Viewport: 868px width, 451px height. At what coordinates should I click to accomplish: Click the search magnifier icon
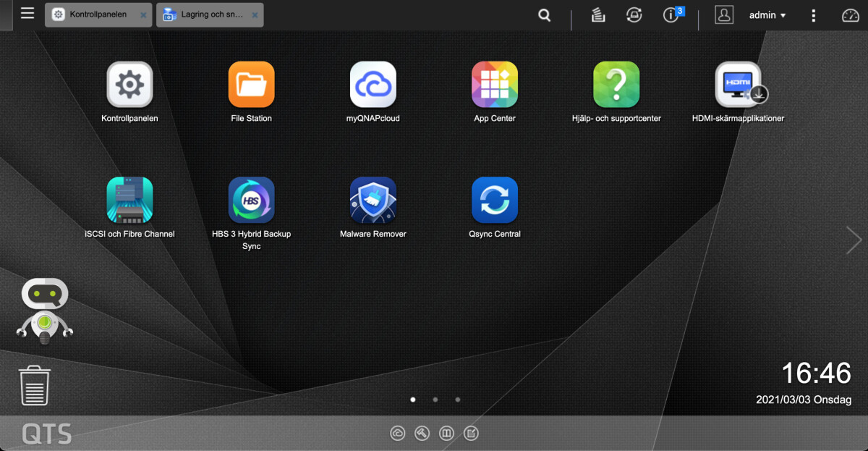545,15
